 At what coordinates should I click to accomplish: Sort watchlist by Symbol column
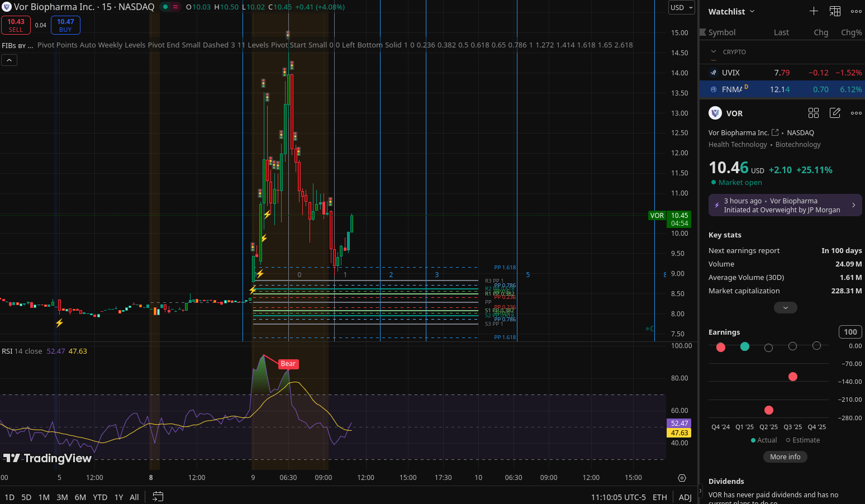click(722, 32)
